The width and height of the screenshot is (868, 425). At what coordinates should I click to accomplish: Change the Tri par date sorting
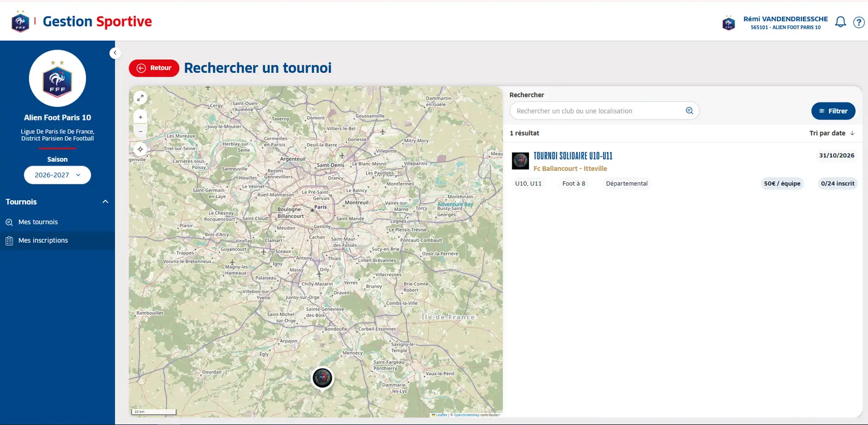click(832, 133)
